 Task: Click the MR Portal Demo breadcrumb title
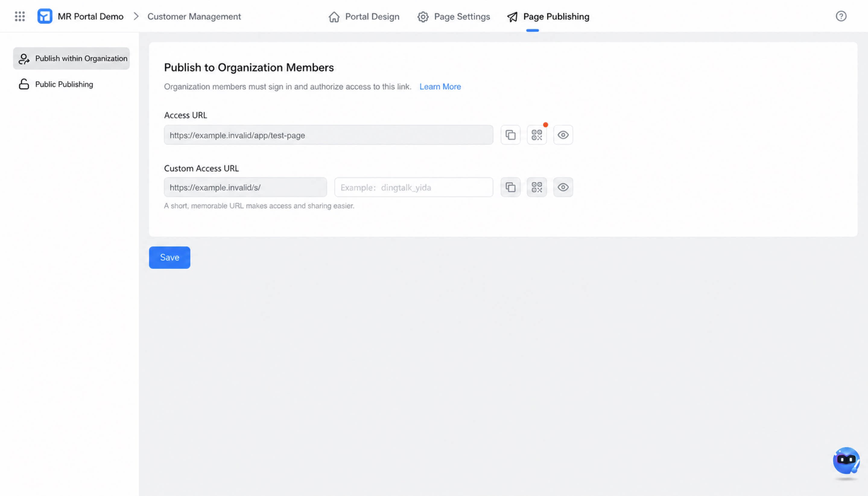click(x=90, y=16)
